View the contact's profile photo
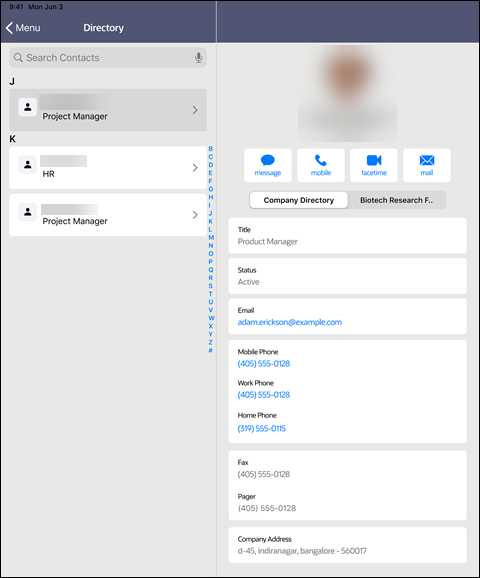This screenshot has width=480, height=578. point(348,94)
